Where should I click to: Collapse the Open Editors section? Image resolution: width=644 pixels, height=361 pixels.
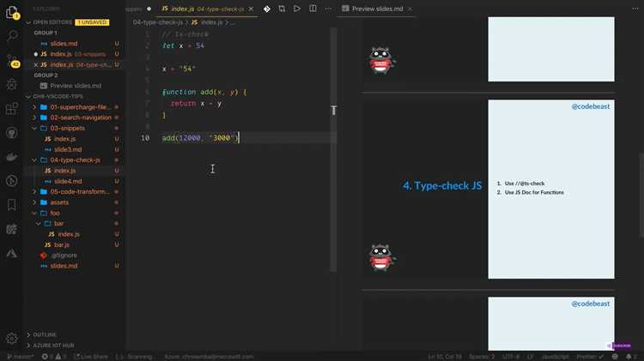tap(28, 22)
